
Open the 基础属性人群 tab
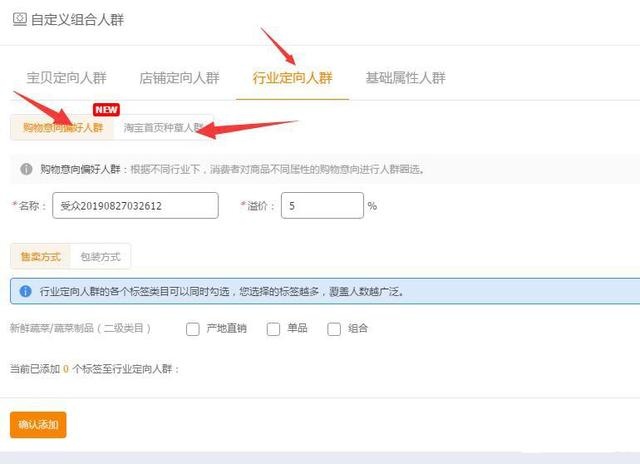[405, 78]
